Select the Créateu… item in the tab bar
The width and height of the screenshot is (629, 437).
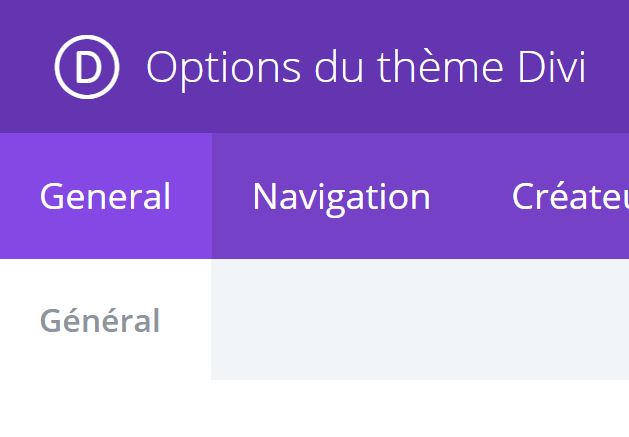[x=569, y=196]
